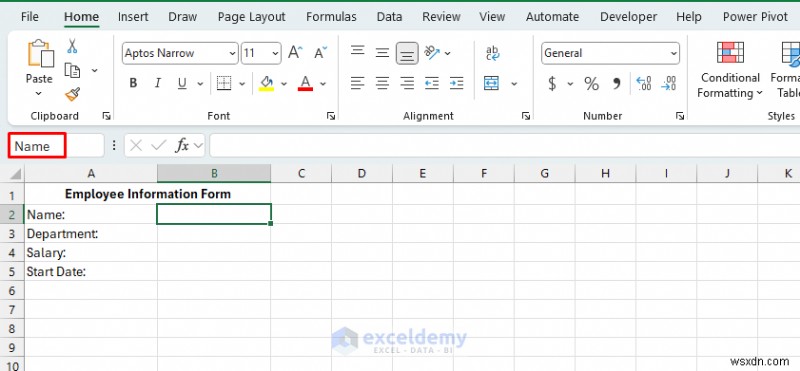Open Alignment settings dialog launcher

(526, 116)
